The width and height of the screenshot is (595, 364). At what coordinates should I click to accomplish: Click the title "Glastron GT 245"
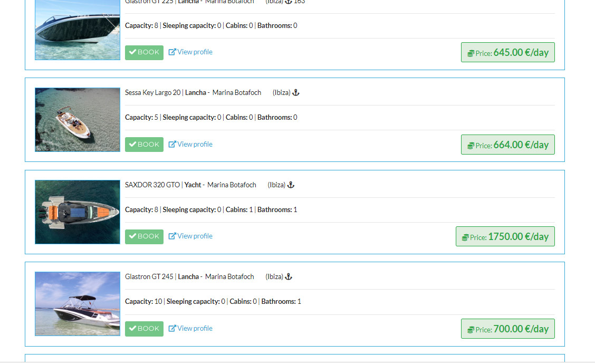[149, 277]
